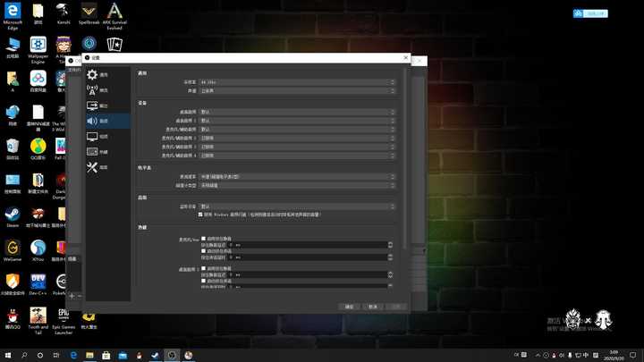Image resolution: width=644 pixels, height=362 pixels.
Task: Click the Desktop Audio push-to-mute delay field
Action: pos(308,274)
